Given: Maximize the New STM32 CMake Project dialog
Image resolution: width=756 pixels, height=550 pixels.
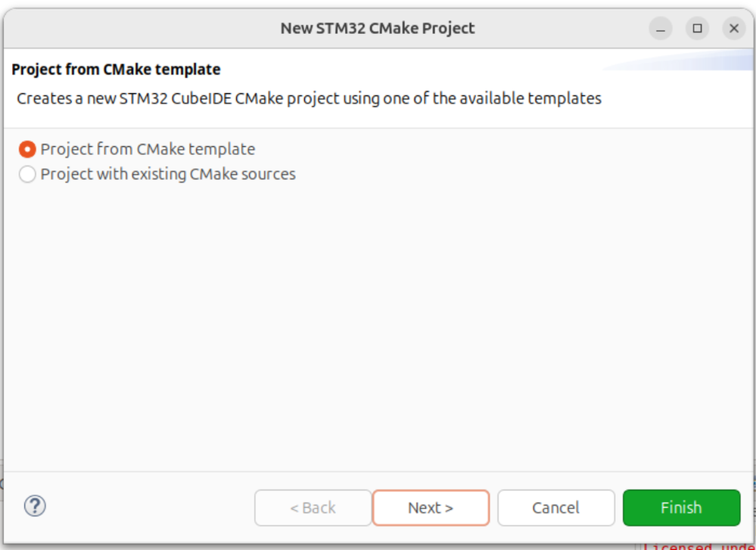Looking at the screenshot, I should coord(697,29).
